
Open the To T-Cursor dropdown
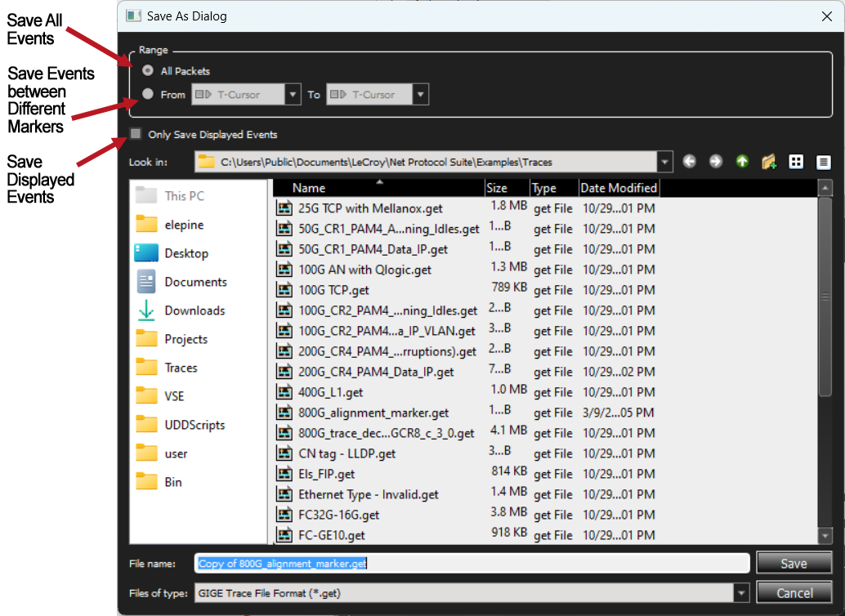tap(420, 94)
